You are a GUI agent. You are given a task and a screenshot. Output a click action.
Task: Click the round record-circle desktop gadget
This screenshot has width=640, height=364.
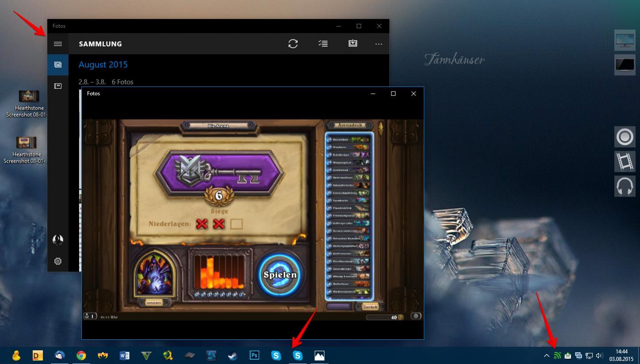(625, 137)
